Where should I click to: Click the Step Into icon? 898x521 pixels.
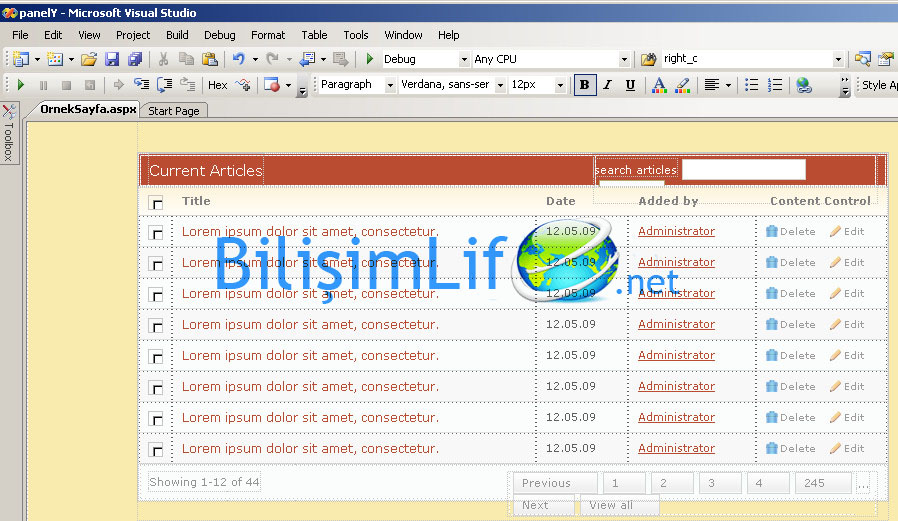coord(141,85)
